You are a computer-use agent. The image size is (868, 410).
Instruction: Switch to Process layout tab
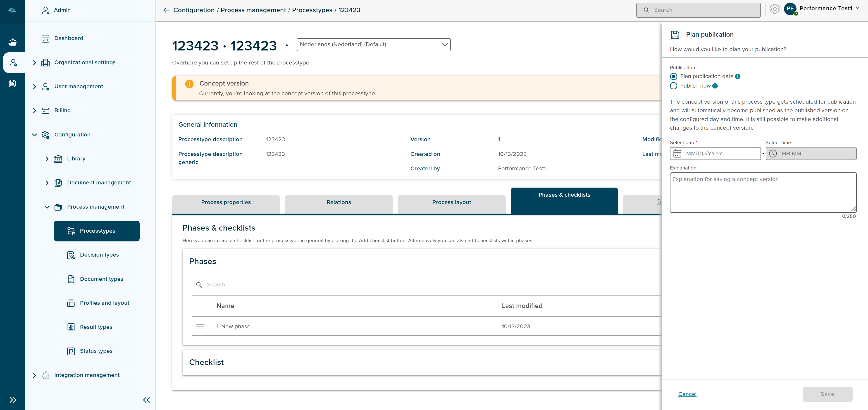[451, 203]
